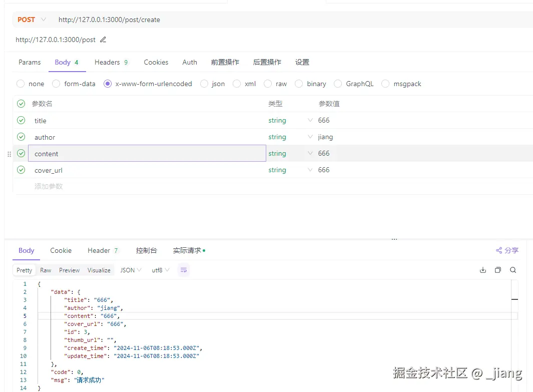
Task: Select the Raw view button
Action: pos(46,270)
